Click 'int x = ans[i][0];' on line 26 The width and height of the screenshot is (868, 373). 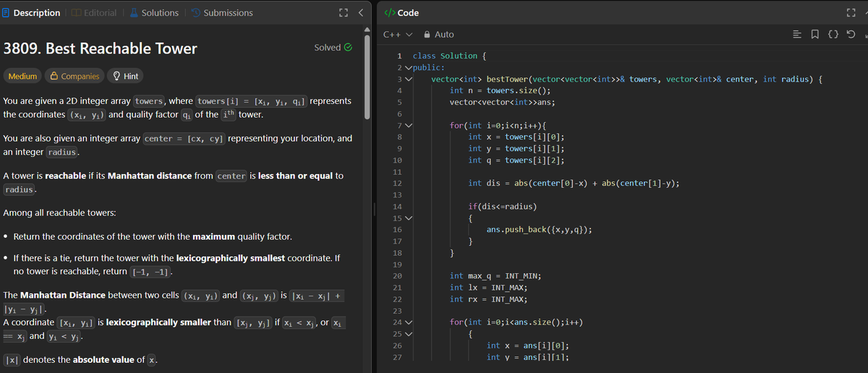[x=528, y=346]
